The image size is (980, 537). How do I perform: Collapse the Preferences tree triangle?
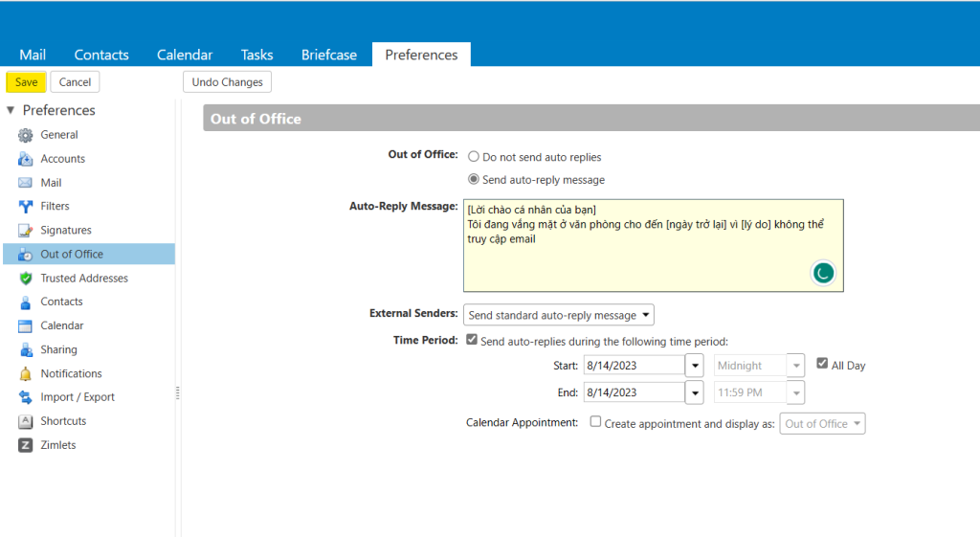point(11,110)
